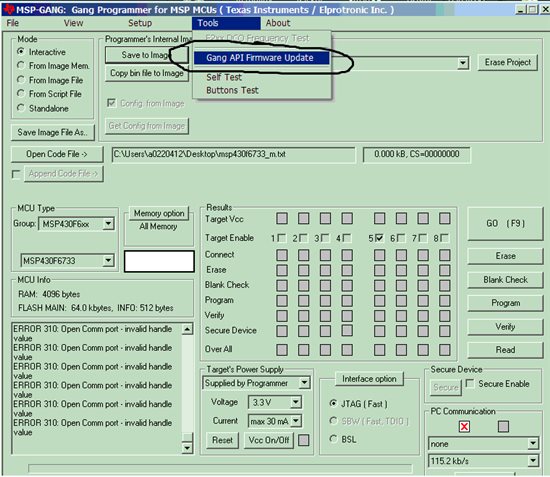Image resolution: width=550 pixels, height=477 pixels.
Task: Open the MCU Group MSP430F6xx dropdown
Action: click(108, 223)
